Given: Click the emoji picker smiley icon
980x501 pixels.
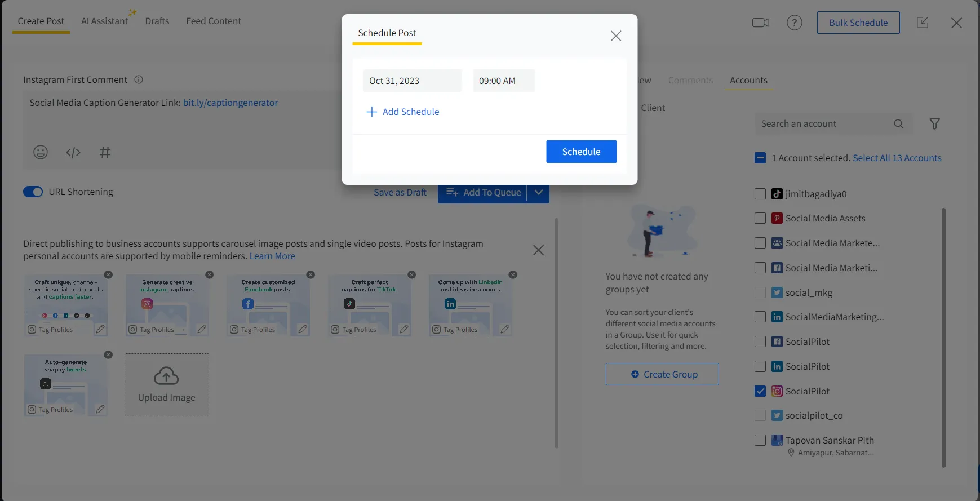Looking at the screenshot, I should pos(41,152).
